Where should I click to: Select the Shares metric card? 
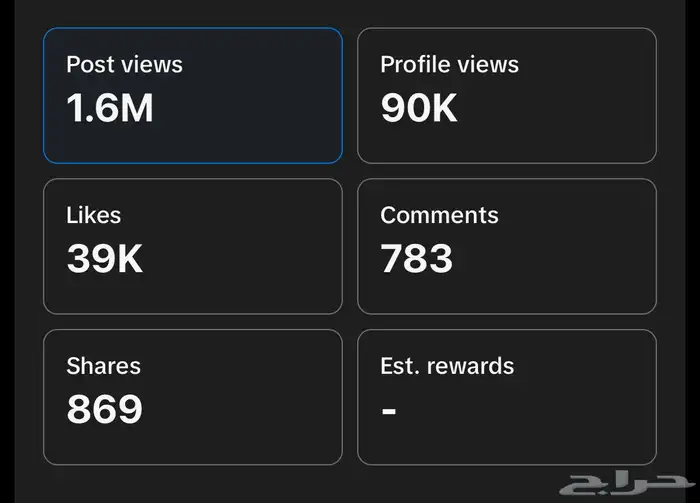[x=192, y=397]
